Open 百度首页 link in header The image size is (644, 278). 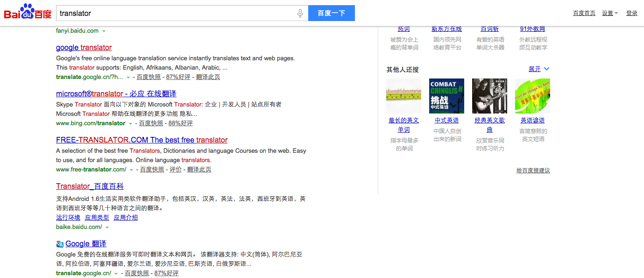584,13
